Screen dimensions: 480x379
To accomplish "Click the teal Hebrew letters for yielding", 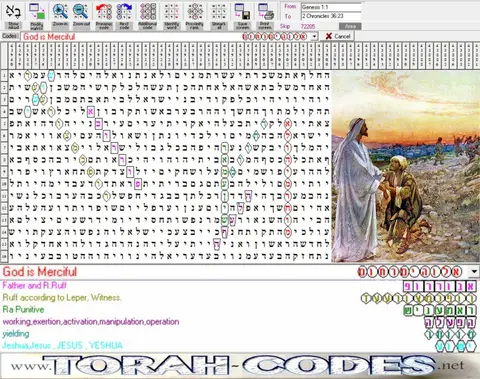I will [450, 334].
